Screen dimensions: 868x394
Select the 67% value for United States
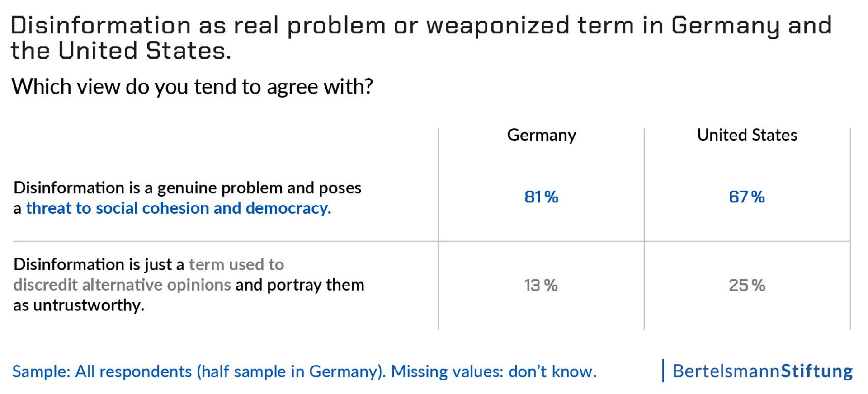coord(747,197)
